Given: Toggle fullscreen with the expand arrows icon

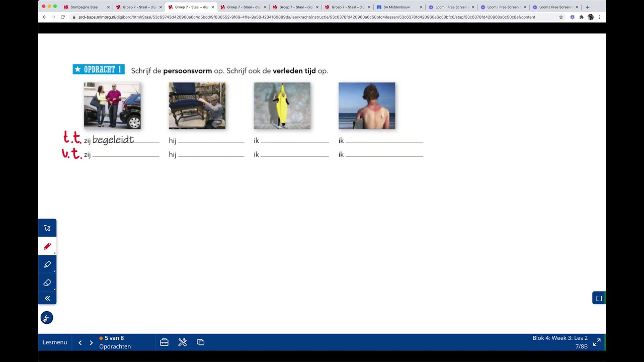Looking at the screenshot, I should (597, 342).
